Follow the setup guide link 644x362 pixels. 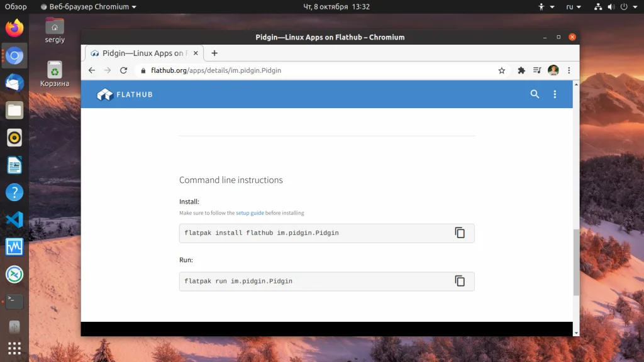click(x=250, y=213)
